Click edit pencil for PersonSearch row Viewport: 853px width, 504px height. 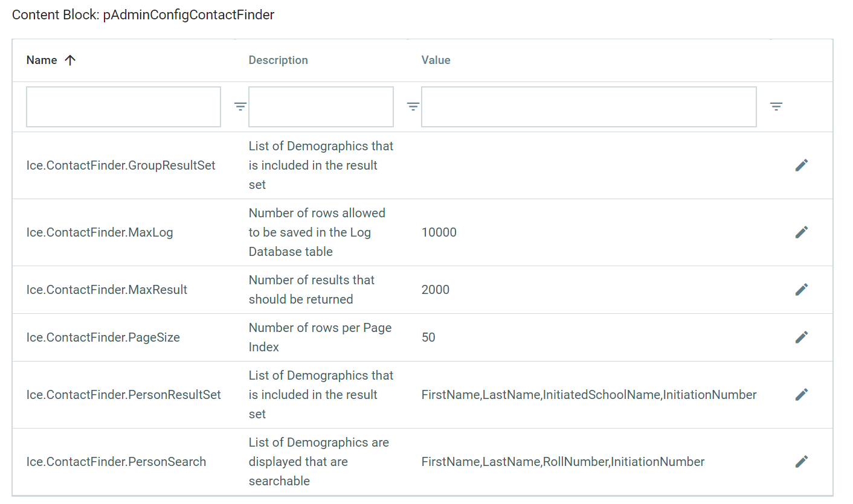point(801,462)
